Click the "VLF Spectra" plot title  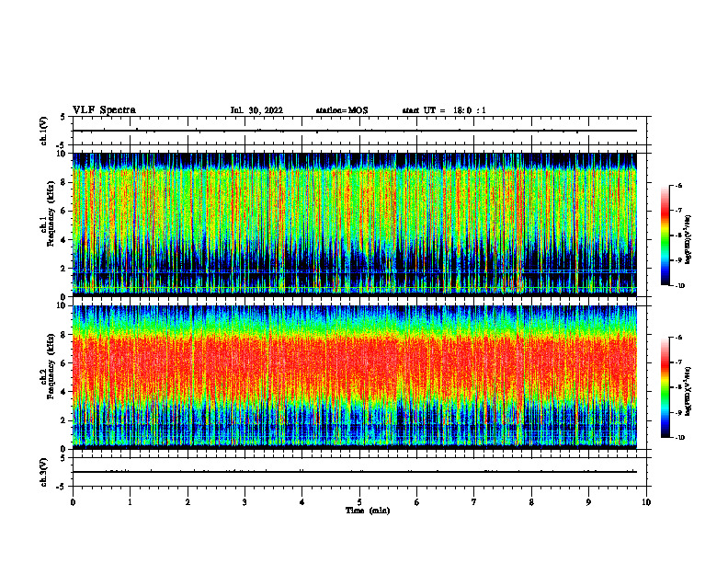pyautogui.click(x=104, y=110)
